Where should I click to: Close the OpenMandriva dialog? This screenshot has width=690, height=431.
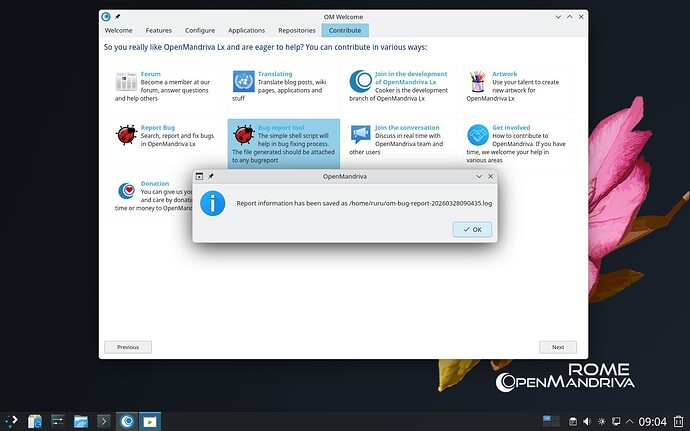491,176
